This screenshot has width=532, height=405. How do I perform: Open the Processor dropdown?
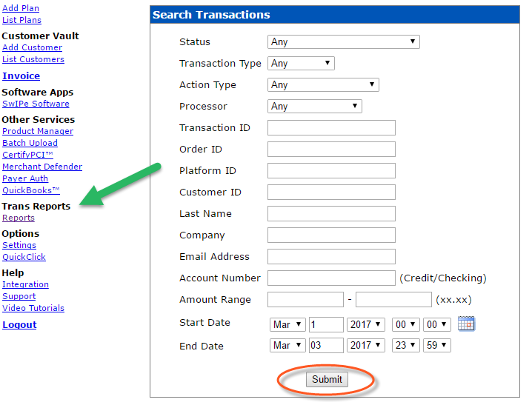coord(314,107)
